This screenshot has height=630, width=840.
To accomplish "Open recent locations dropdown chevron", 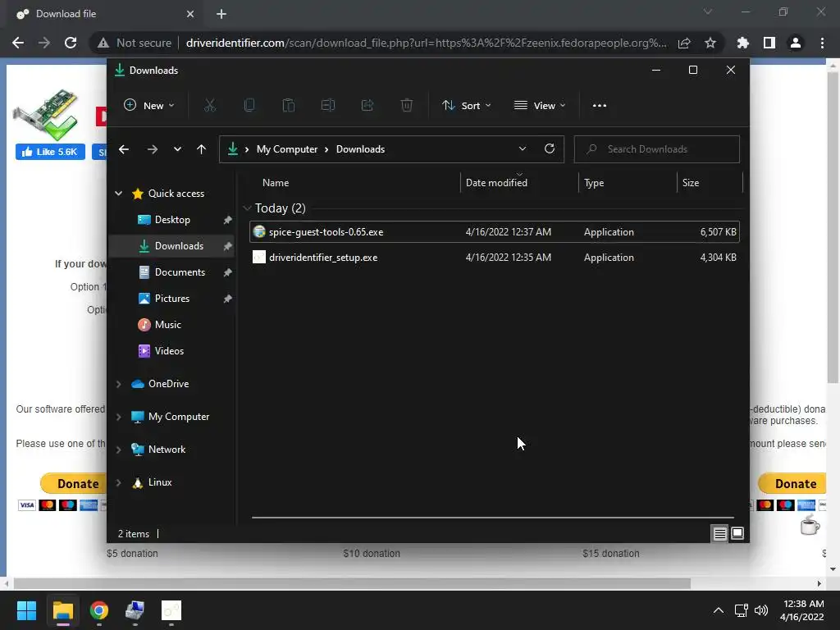I will pyautogui.click(x=177, y=149).
